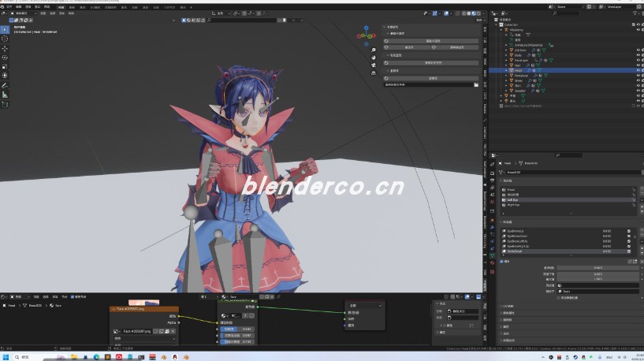
Task: Open the Render menu in top bar
Action: click(28, 7)
